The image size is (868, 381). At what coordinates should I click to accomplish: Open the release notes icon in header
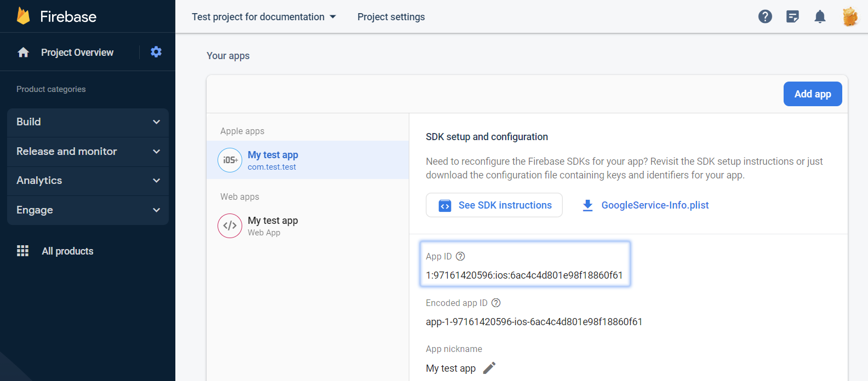[792, 16]
